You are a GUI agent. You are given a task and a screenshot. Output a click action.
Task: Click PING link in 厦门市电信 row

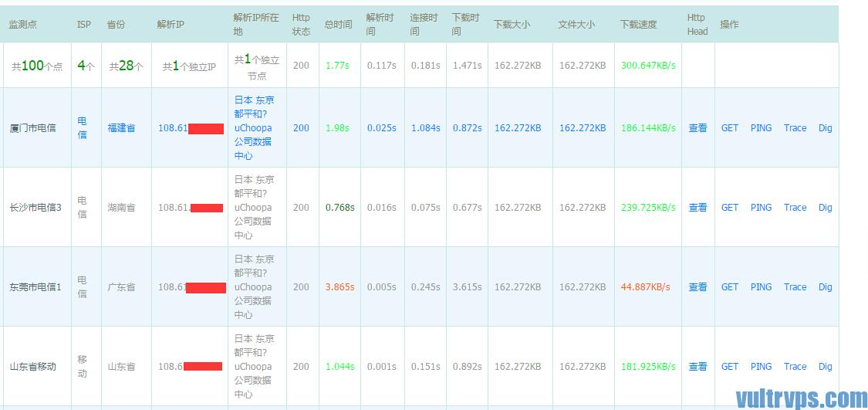tap(761, 128)
